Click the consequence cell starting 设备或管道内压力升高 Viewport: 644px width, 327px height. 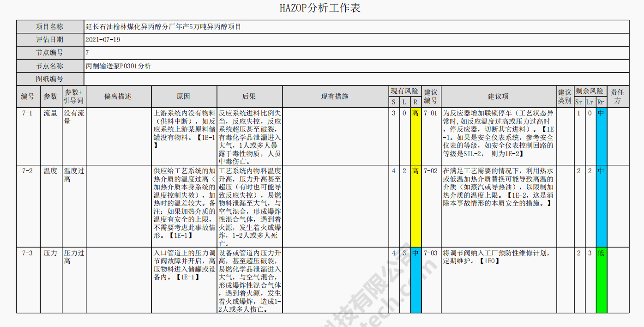click(x=250, y=280)
